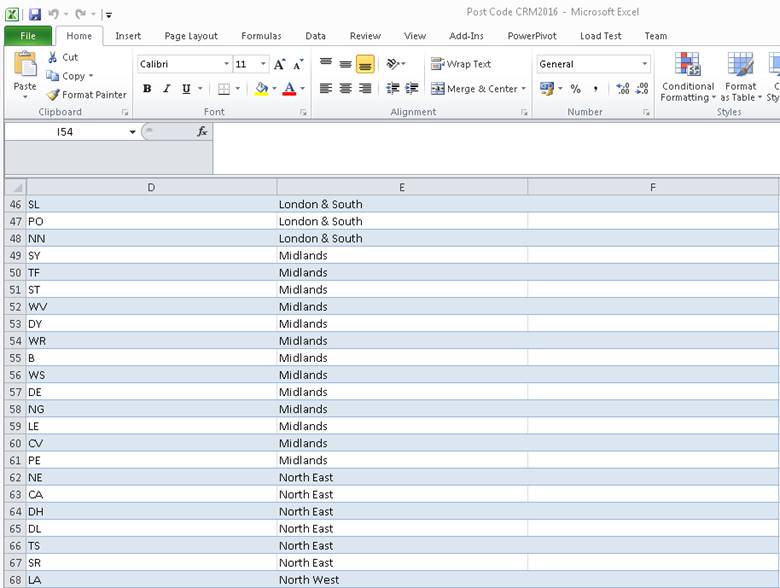This screenshot has height=588, width=780.
Task: Open Conditional Formatting menu
Action: tap(687, 77)
